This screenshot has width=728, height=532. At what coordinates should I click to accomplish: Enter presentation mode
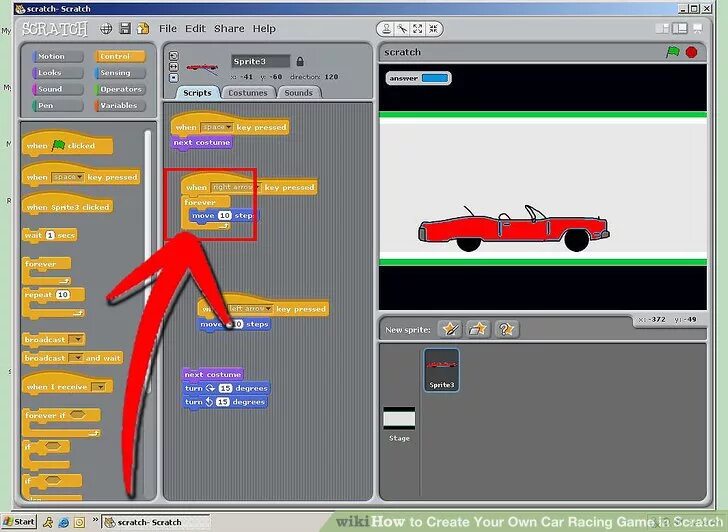(697, 29)
